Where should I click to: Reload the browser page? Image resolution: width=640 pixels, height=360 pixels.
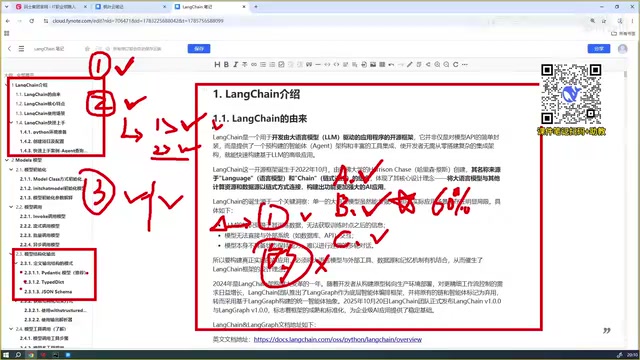[31, 21]
